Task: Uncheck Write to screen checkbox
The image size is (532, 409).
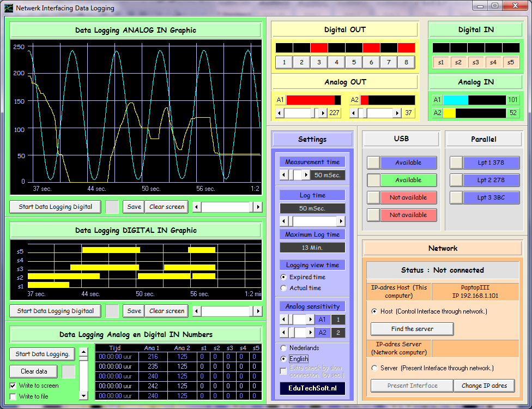Action: pos(13,386)
